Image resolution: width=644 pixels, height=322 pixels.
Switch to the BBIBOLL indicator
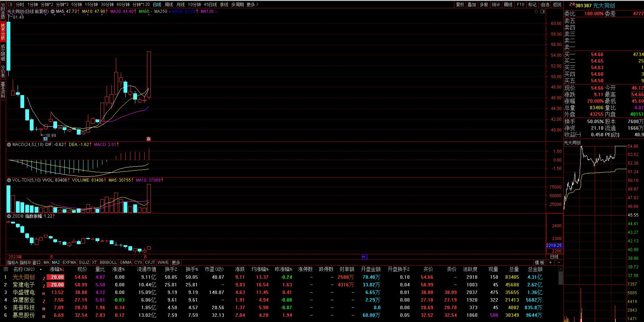(108, 263)
